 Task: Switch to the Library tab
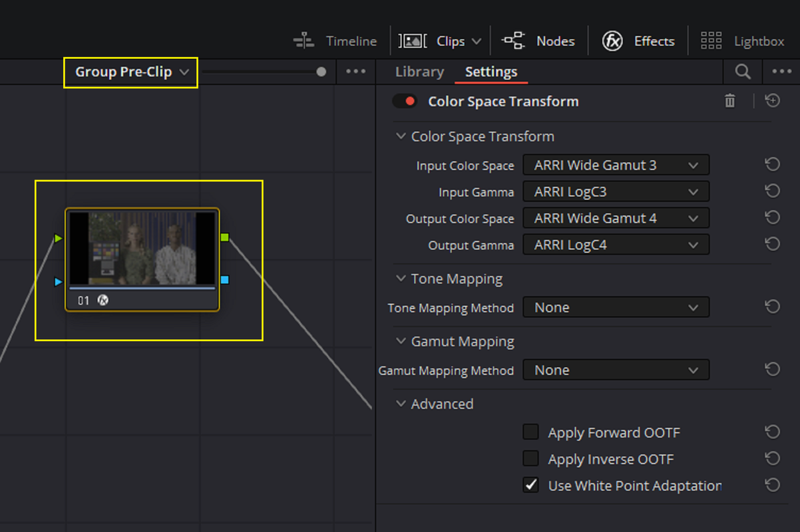click(x=419, y=72)
